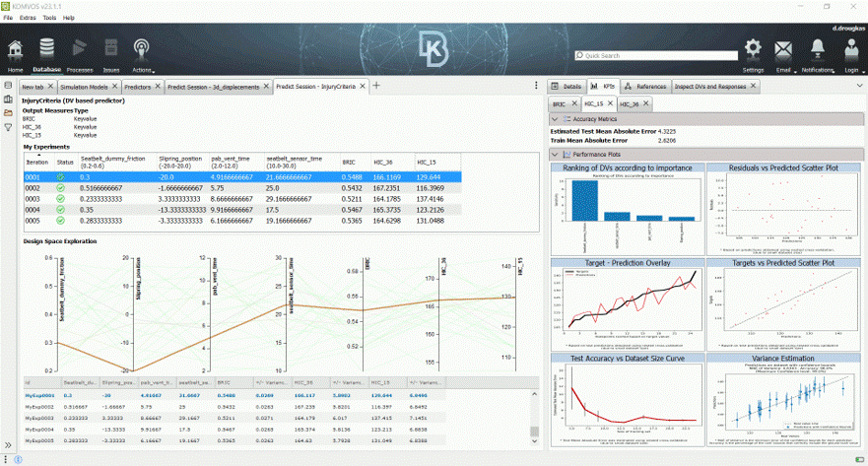Screen dimensions: 868x466
Task: Click the info icon in status bar
Action: (18, 459)
